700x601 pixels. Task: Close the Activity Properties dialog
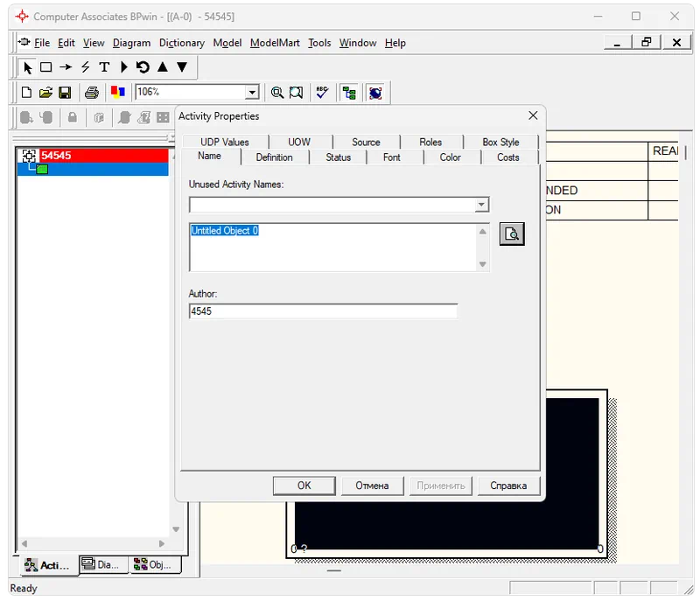[533, 115]
